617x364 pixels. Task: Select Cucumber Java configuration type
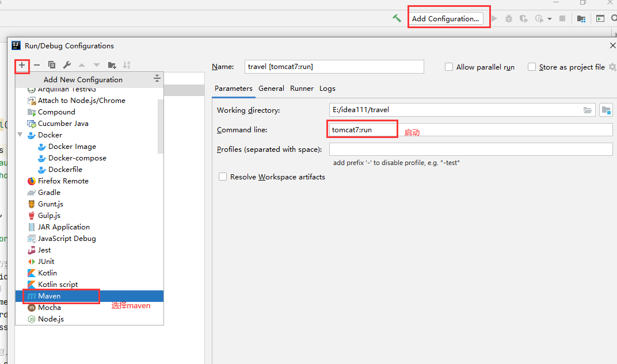[89, 124]
